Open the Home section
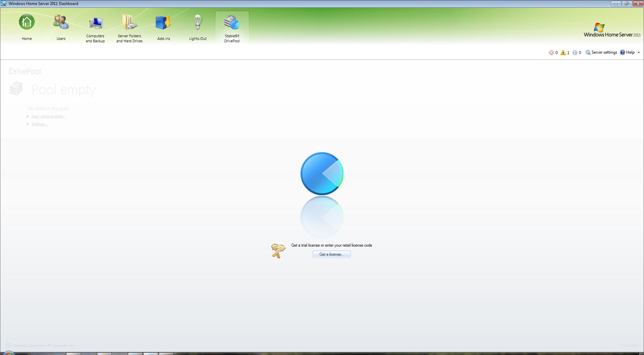The image size is (644, 355). (27, 28)
